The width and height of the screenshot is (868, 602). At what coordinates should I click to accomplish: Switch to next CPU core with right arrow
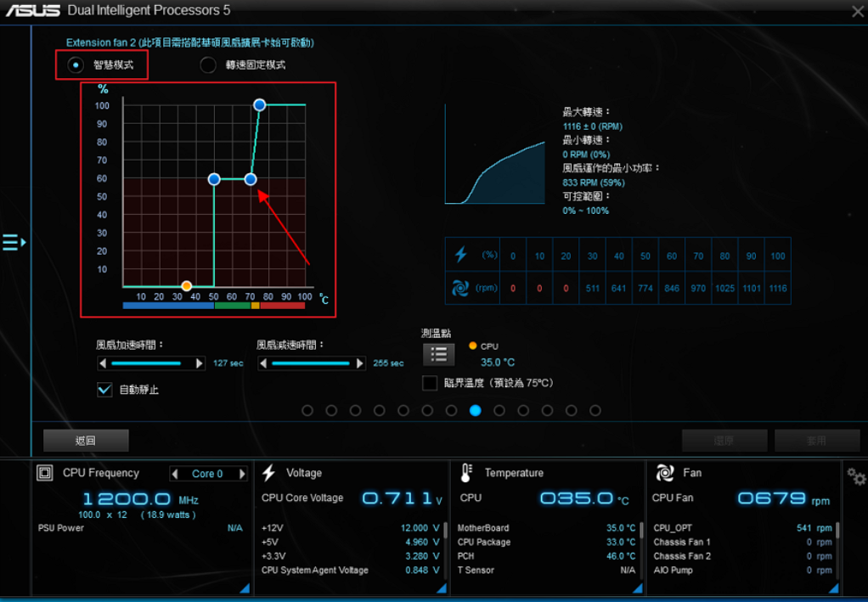coord(242,474)
